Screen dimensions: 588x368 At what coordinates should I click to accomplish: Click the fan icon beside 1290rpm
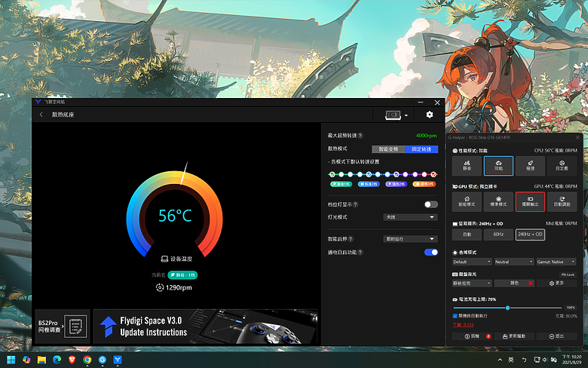pos(160,287)
